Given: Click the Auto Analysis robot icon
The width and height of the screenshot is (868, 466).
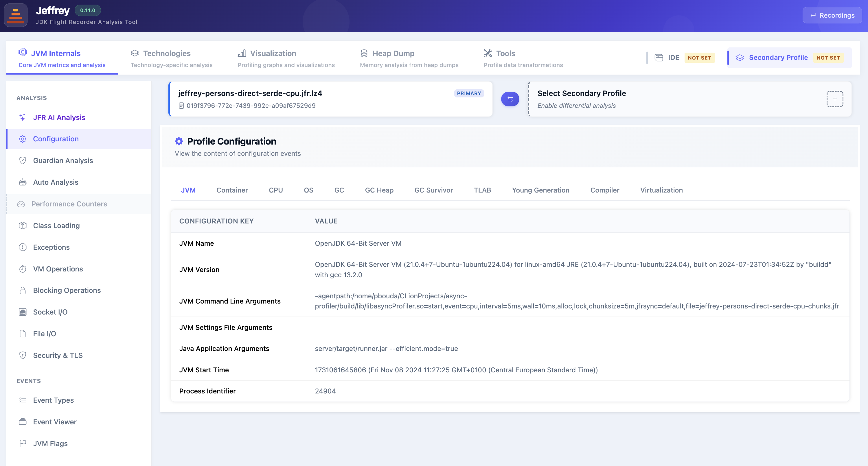Looking at the screenshot, I should click(23, 182).
